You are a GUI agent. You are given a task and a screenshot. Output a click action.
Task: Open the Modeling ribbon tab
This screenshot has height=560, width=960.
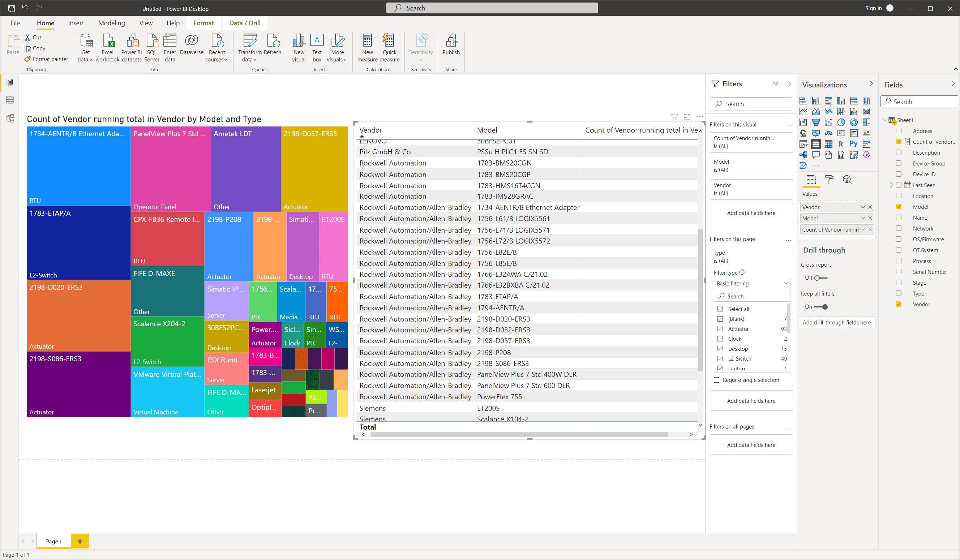pyautogui.click(x=111, y=23)
